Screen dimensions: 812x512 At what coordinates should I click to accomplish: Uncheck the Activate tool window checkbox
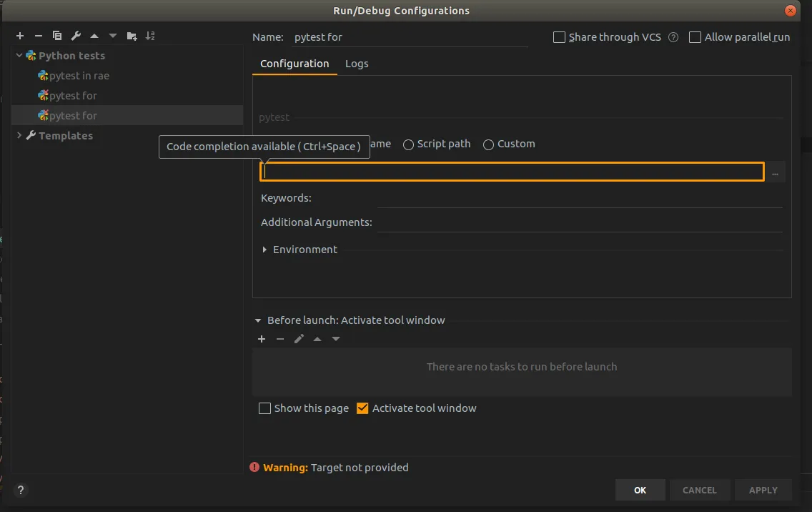point(362,408)
